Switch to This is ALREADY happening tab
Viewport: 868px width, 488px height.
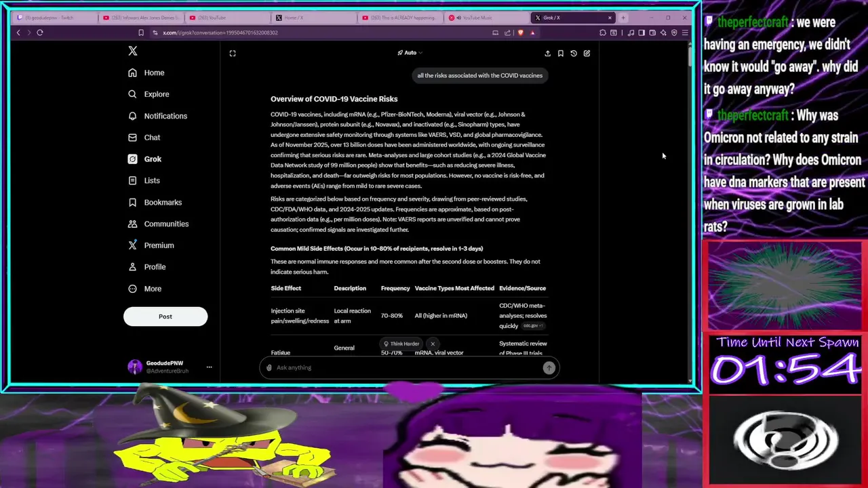pyautogui.click(x=400, y=18)
